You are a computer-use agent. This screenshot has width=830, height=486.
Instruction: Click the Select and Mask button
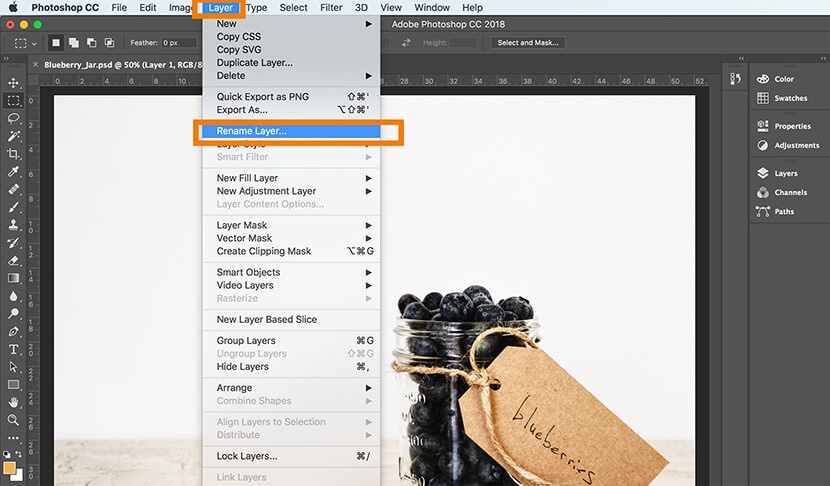coord(529,43)
